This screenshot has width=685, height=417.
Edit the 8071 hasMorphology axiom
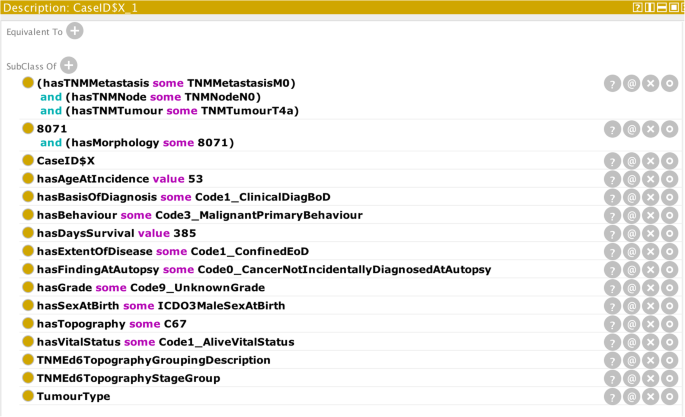point(669,129)
